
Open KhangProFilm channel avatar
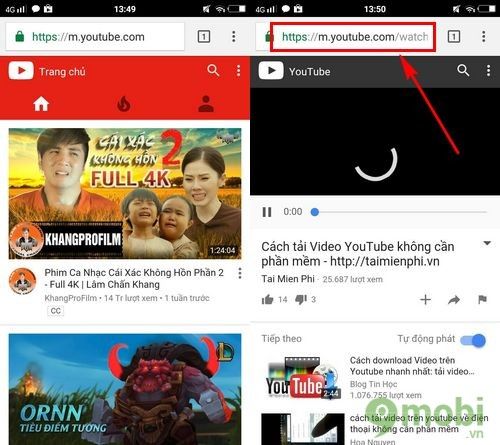click(x=22, y=282)
